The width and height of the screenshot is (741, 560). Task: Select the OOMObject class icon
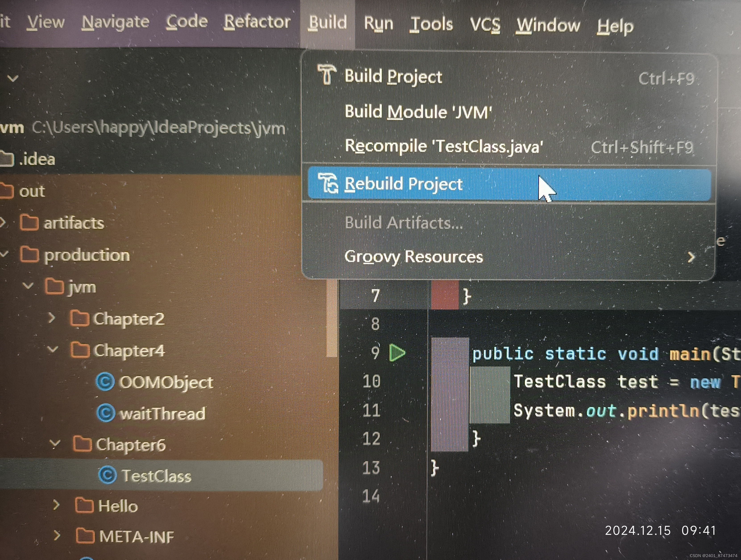click(x=105, y=382)
